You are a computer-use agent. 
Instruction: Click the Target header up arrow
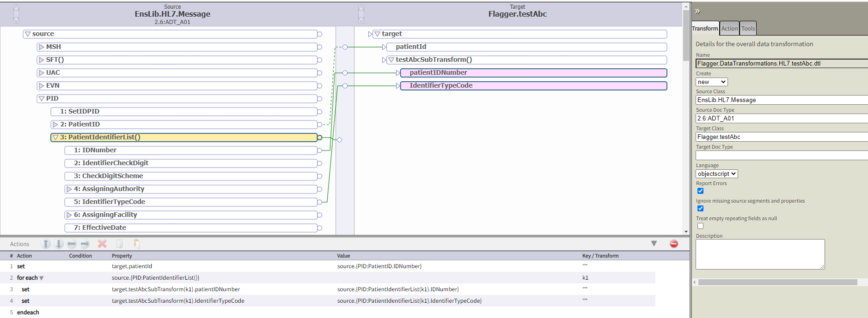coord(361,8)
